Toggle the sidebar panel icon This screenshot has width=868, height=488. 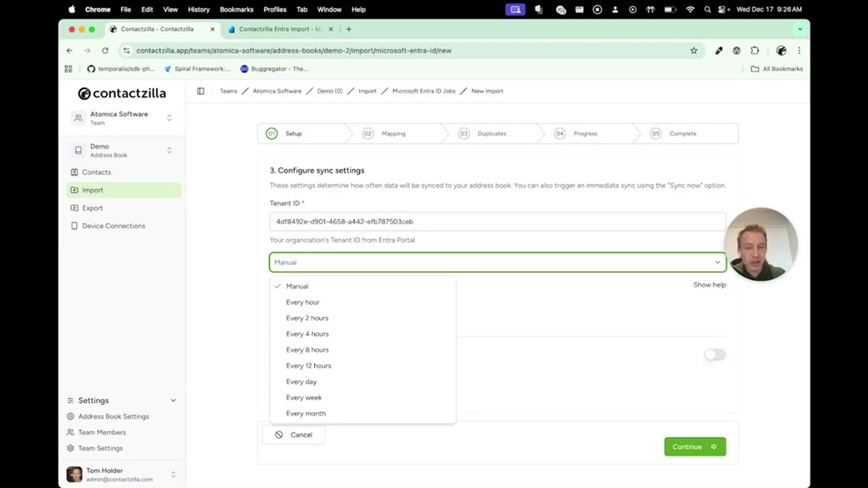(201, 91)
